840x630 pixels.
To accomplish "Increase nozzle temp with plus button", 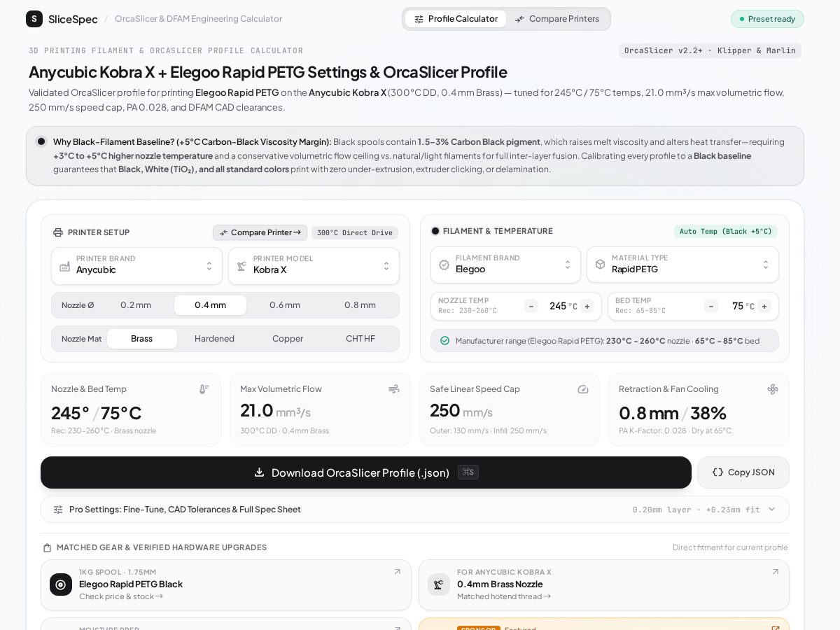I will (587, 306).
